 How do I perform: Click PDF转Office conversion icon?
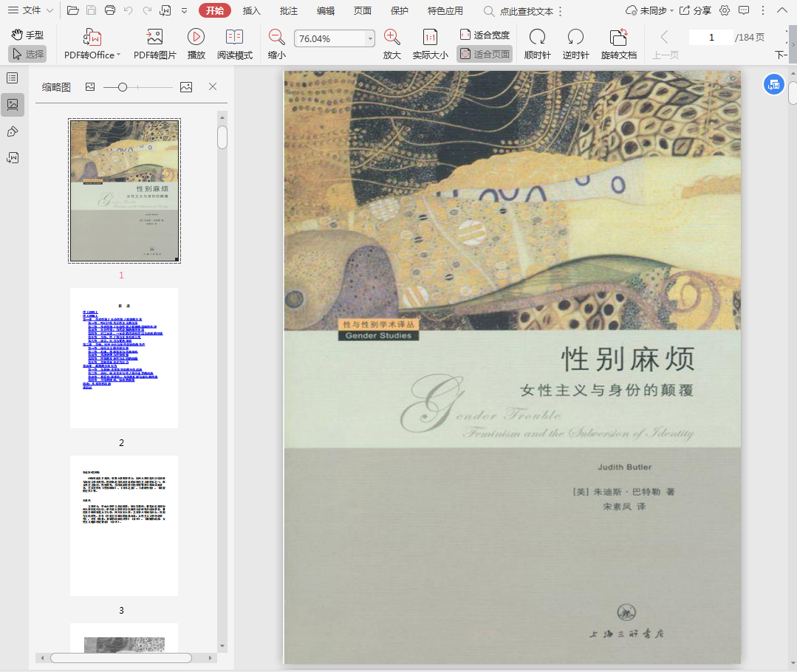coord(92,38)
